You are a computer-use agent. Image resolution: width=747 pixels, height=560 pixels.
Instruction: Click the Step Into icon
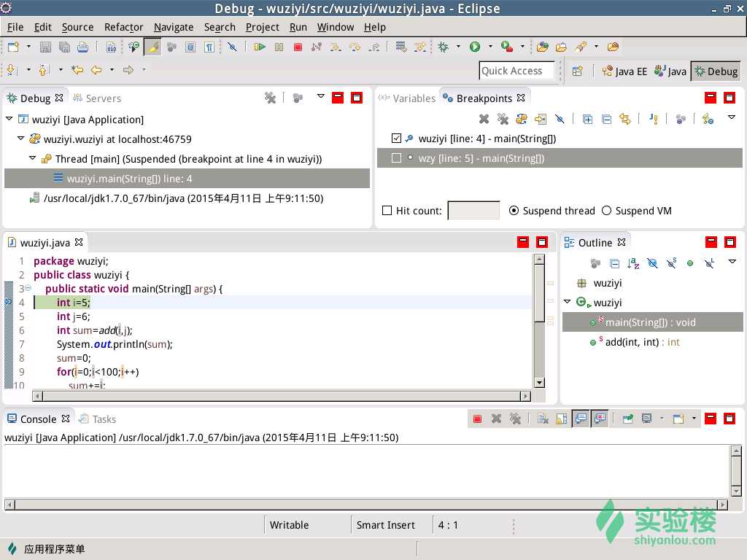336,47
